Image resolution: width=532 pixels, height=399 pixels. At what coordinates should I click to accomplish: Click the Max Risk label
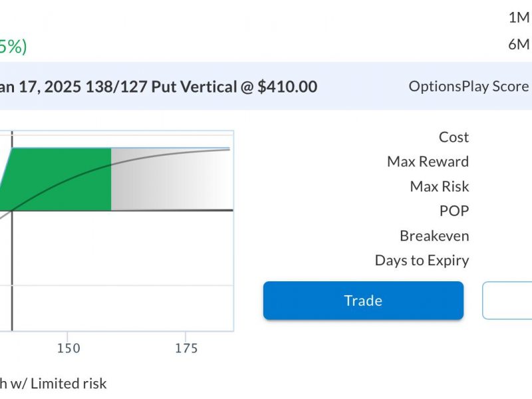click(x=440, y=186)
